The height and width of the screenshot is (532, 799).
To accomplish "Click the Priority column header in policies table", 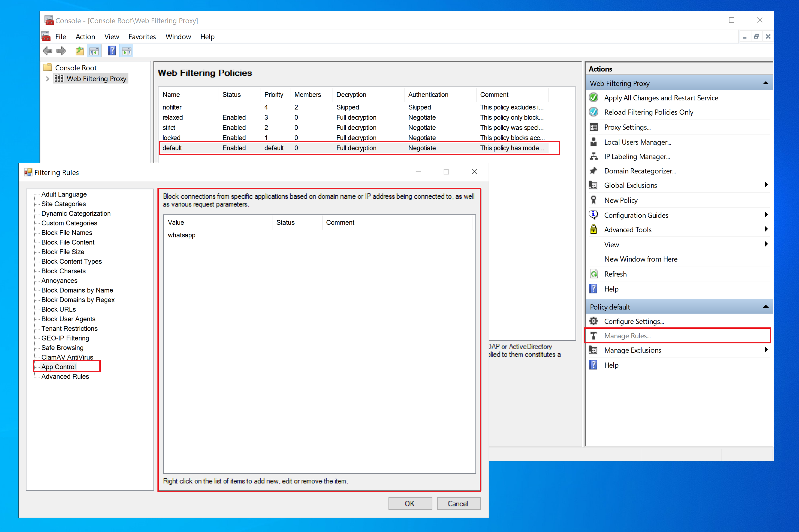I will coord(275,95).
